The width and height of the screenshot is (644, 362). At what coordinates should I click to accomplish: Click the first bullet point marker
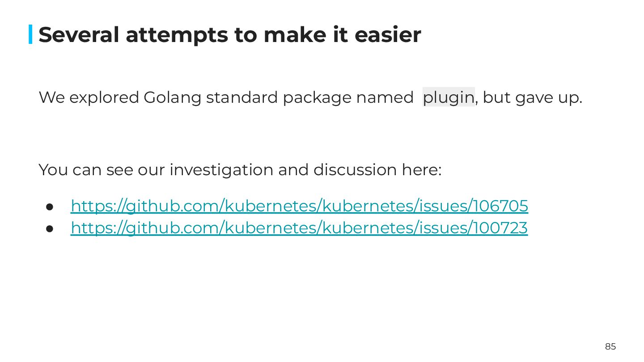point(50,206)
